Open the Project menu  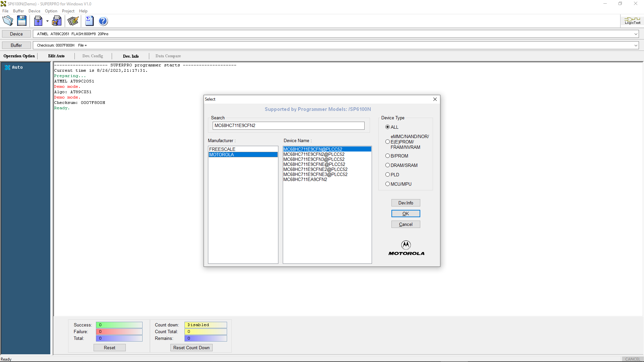(x=68, y=11)
